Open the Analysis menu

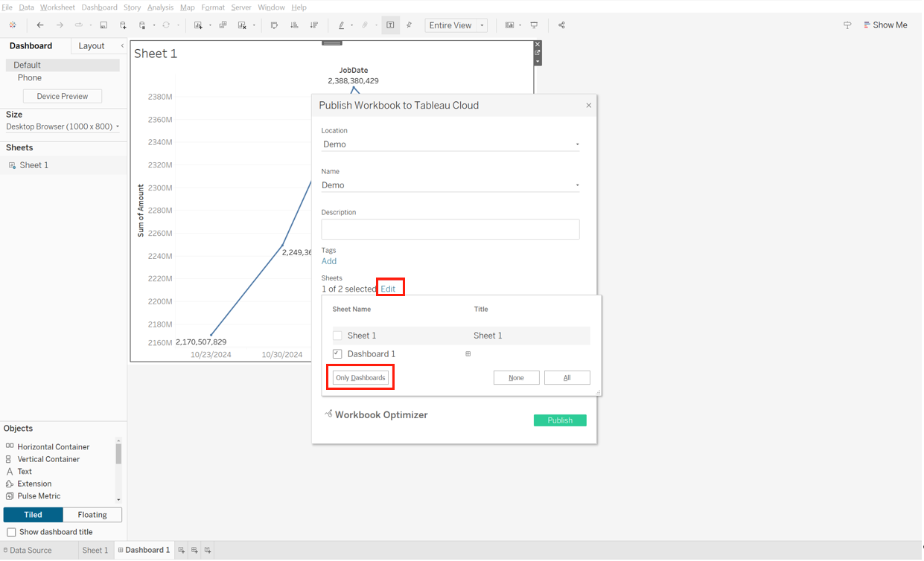pyautogui.click(x=160, y=7)
